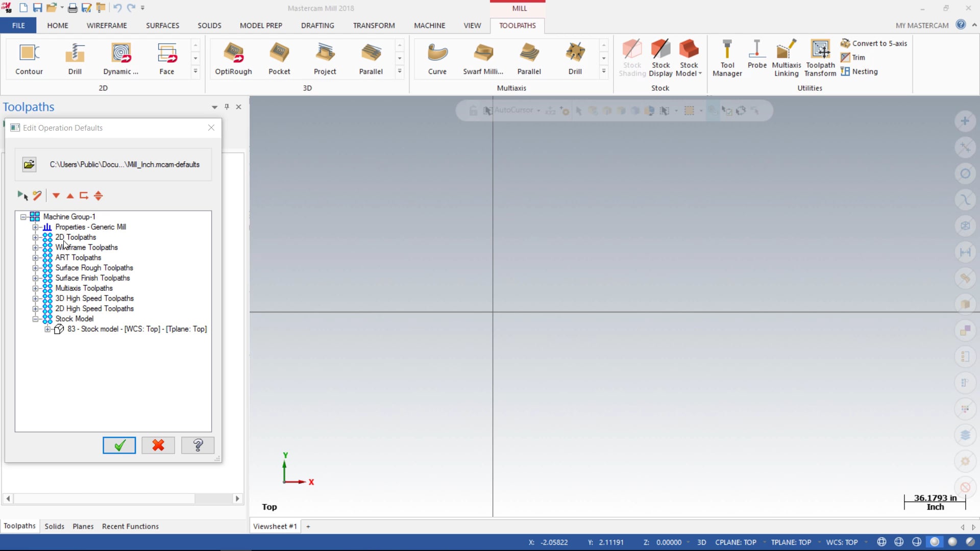Viewport: 980px width, 551px height.
Task: Open defaults file via folder icon
Action: point(29,164)
